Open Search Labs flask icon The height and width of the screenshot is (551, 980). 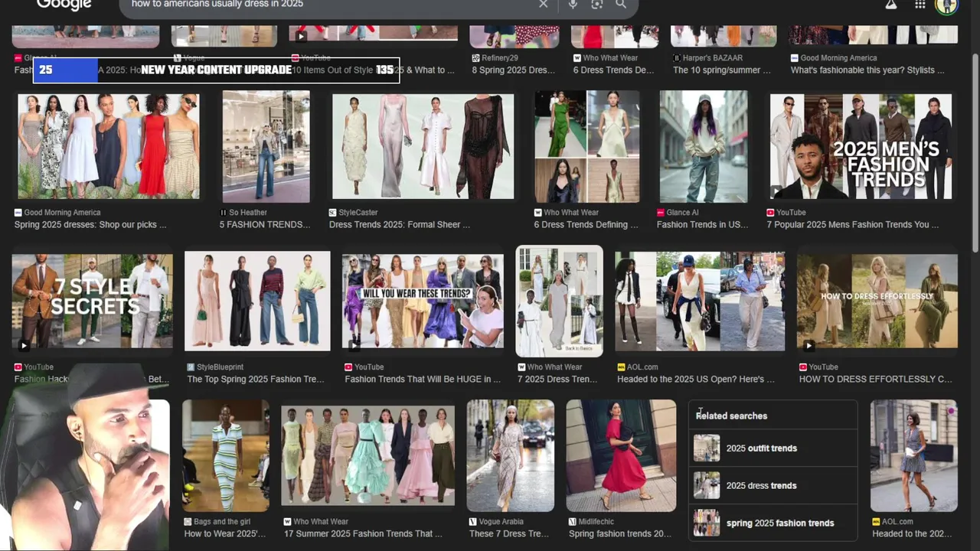coord(890,5)
